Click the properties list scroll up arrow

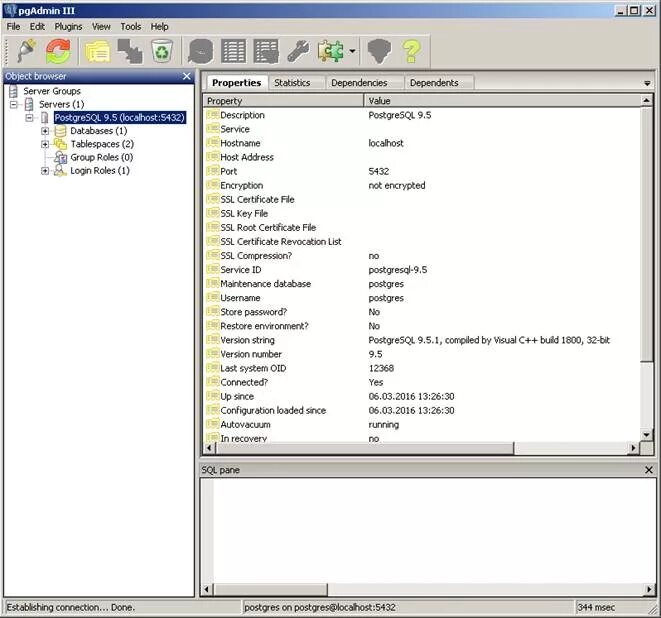click(647, 101)
